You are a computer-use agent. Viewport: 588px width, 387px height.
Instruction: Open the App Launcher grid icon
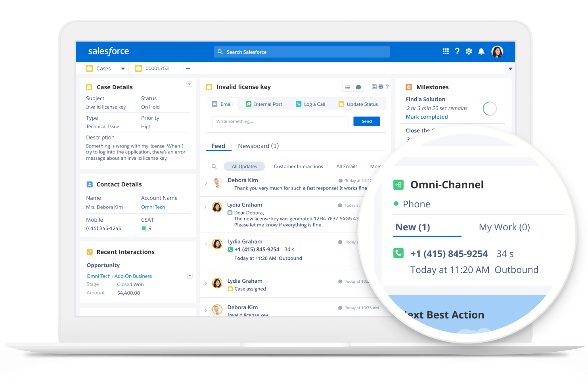point(446,52)
